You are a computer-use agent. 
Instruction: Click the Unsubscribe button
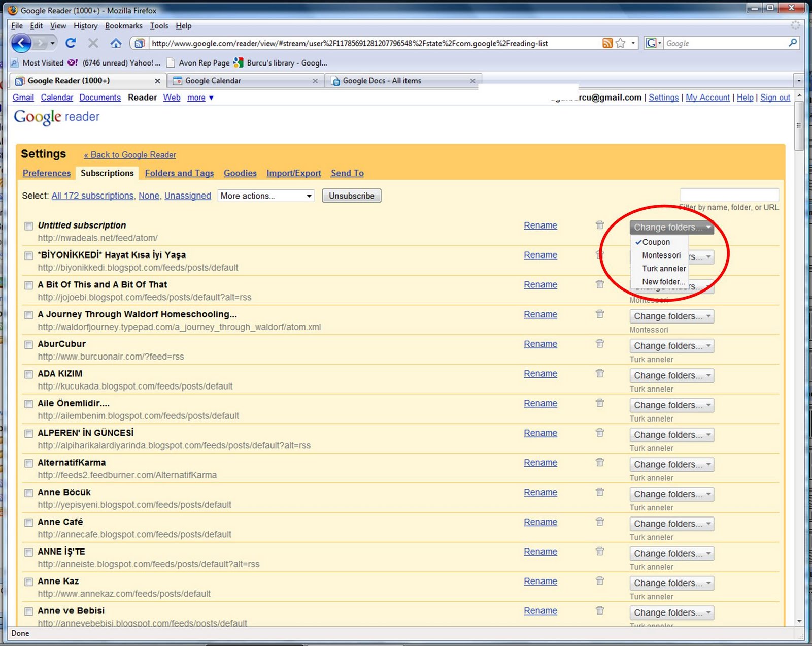point(352,196)
